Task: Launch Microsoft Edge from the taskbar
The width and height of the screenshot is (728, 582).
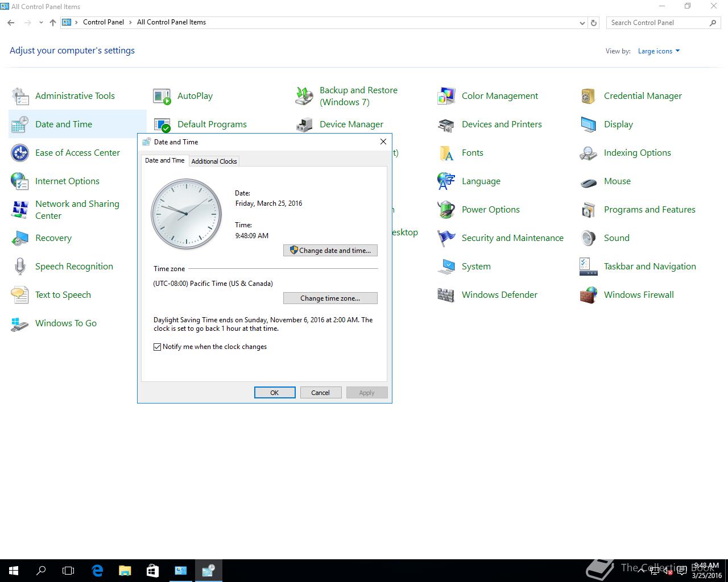Action: (x=97, y=571)
